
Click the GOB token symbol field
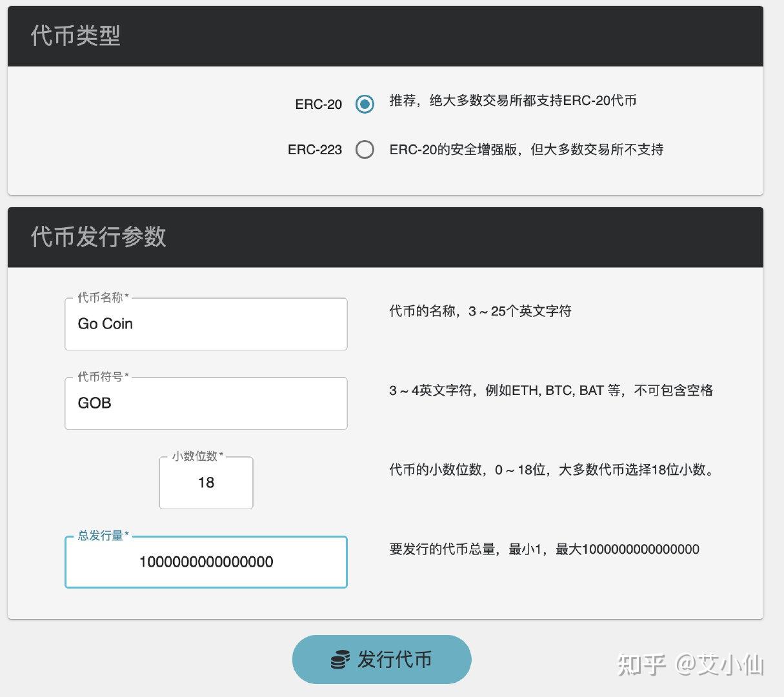206,403
